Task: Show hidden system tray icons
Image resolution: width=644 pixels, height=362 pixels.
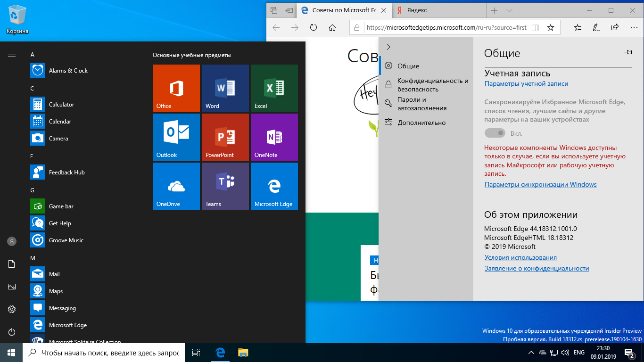Action: (531, 353)
